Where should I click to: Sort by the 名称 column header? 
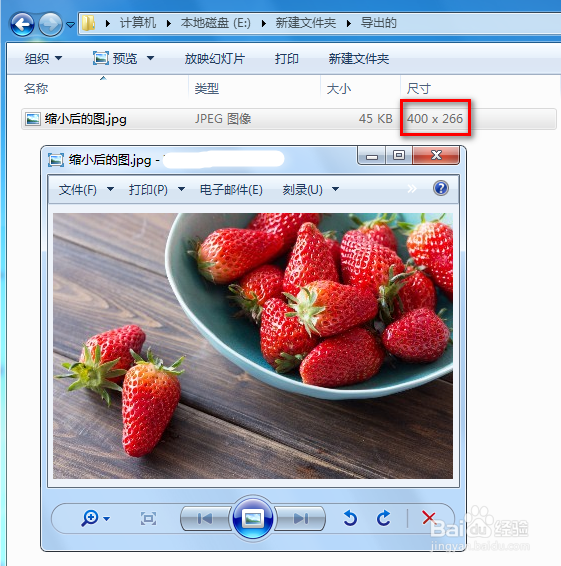36,88
